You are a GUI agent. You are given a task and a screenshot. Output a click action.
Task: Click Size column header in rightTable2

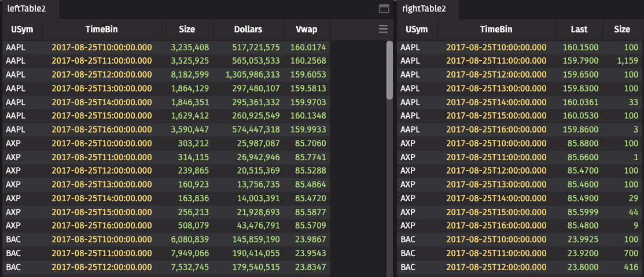coord(622,29)
